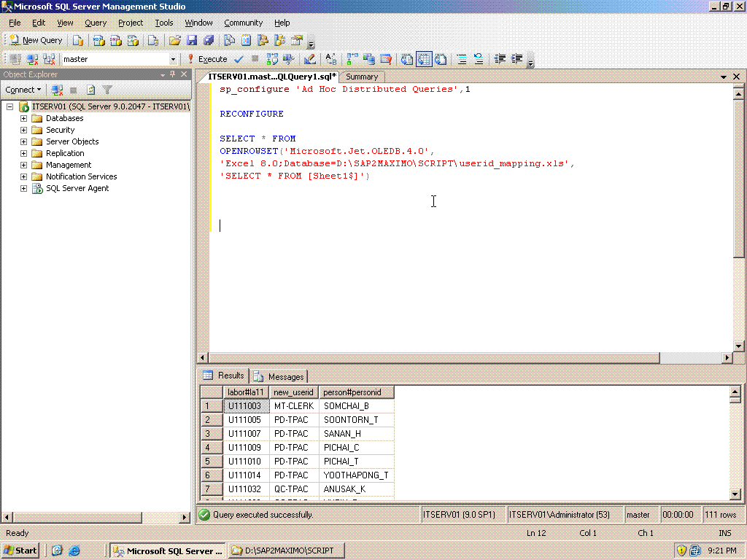Screen dimensions: 747x560
Task: Select Results to Grid mode
Action: [424, 59]
